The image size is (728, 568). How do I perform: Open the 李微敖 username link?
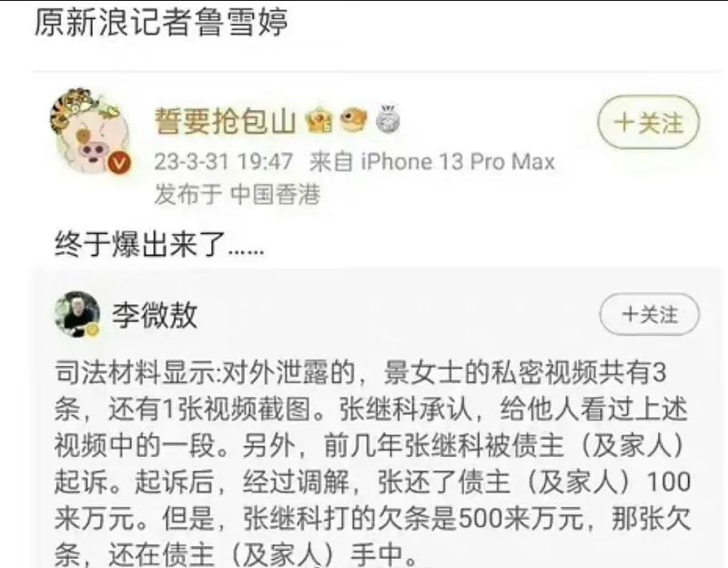155,315
